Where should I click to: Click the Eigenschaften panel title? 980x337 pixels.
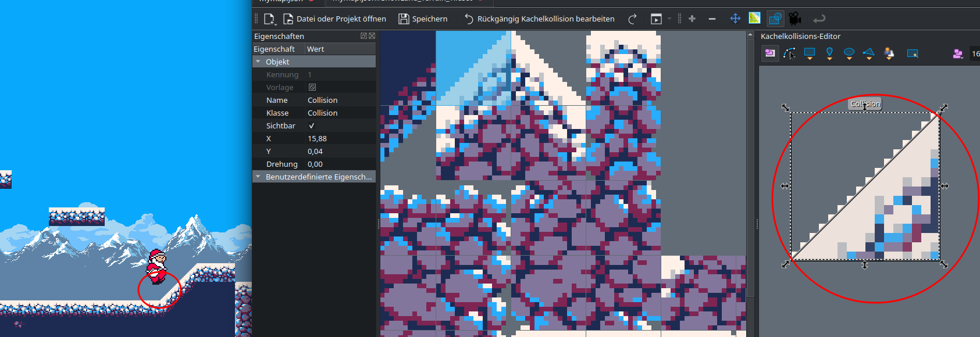pyautogui.click(x=279, y=36)
